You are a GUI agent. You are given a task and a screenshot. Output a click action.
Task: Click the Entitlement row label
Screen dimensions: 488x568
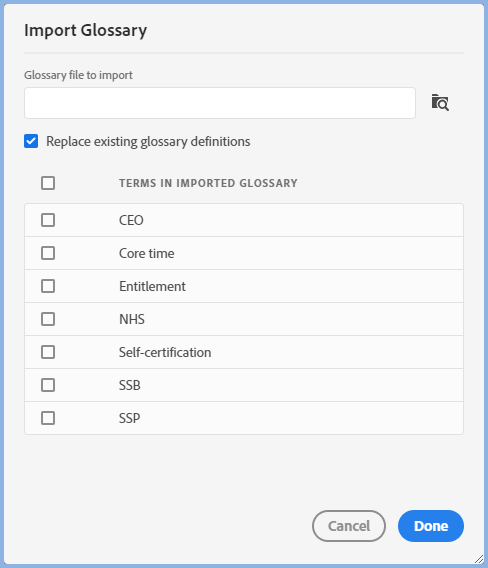[x=152, y=286]
